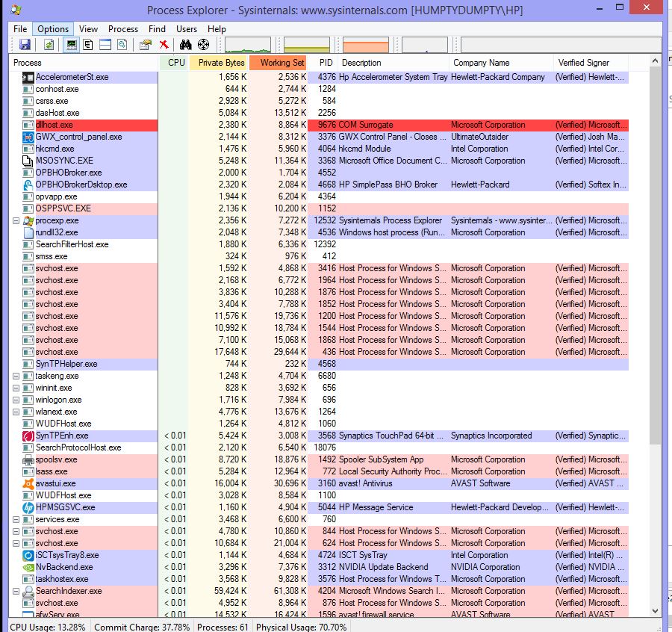
Task: Collapse the wlanext.exe tree node
Action: click(x=16, y=412)
